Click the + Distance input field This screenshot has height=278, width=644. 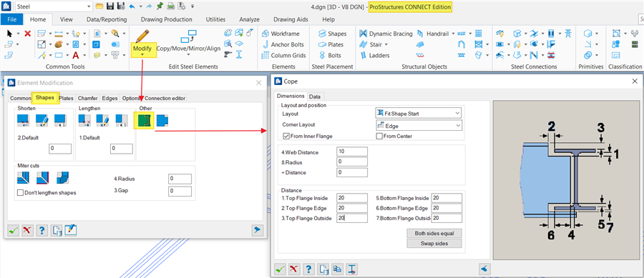[351, 172]
